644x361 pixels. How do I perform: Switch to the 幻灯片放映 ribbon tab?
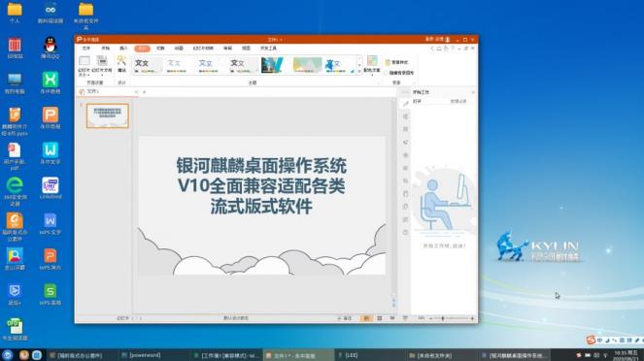pos(203,49)
